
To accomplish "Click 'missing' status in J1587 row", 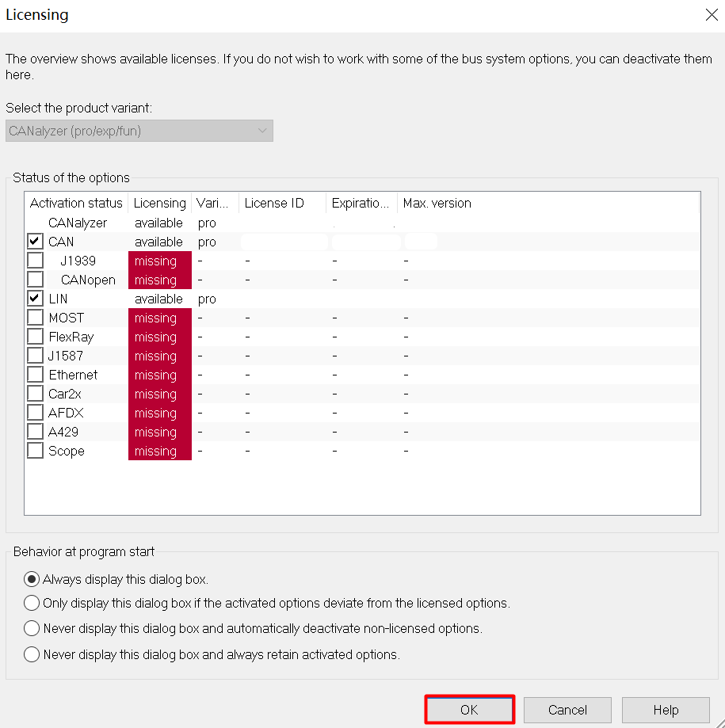I will pos(160,356).
